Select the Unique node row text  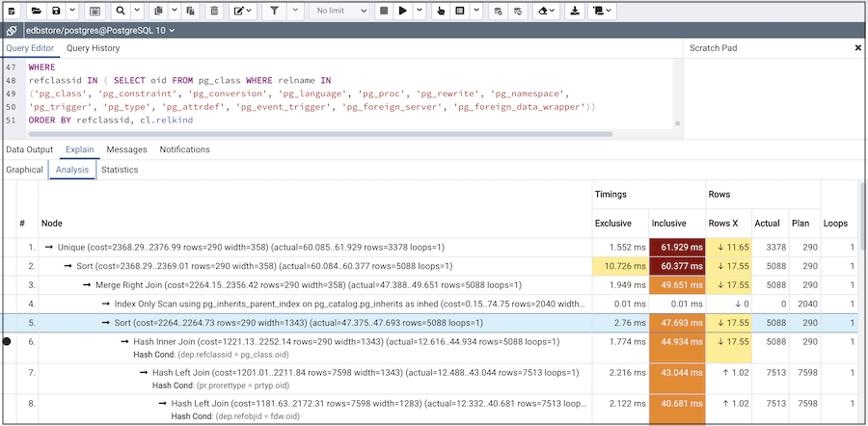[251, 248]
